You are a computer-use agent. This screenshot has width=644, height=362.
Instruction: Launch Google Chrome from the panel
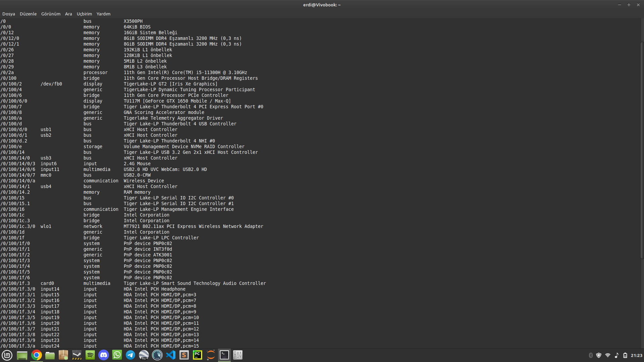click(37, 355)
